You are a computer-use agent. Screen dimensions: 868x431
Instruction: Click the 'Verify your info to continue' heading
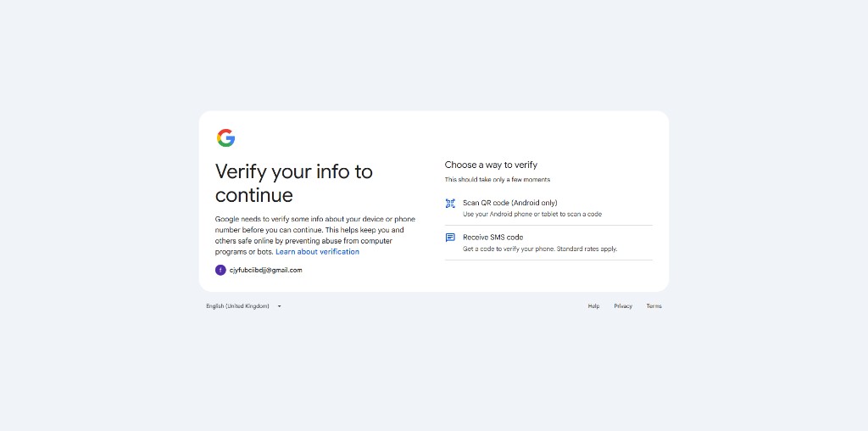point(293,183)
